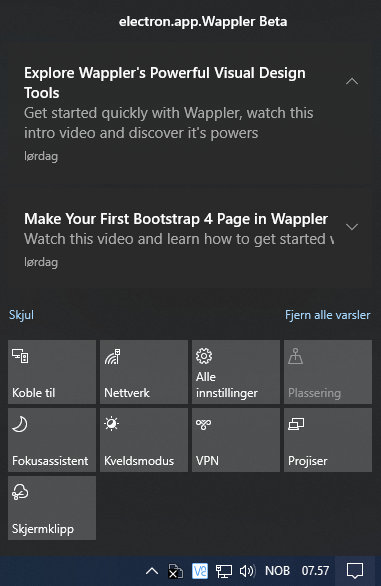Viewport: 381px width, 586px height.
Task: Toggle Fokusassistent moon tile
Action: pyautogui.click(x=52, y=440)
